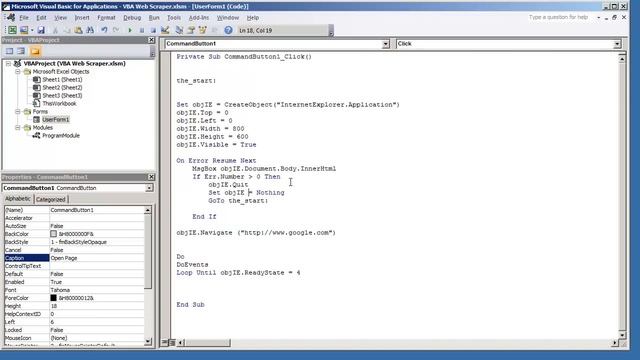This screenshot has height=360, width=640.
Task: Click the View Code icon in Project panel
Action: 9,51
